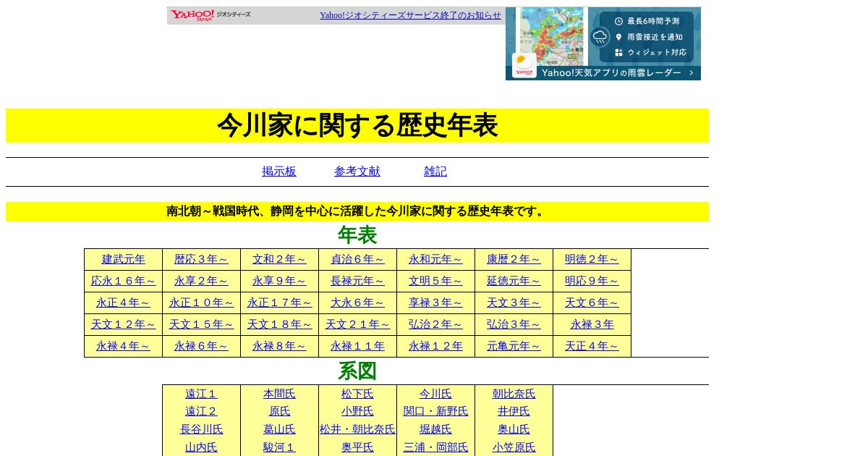Open the 天正4年～ chronology link
This screenshot has height=456, width=868.
pos(592,346)
